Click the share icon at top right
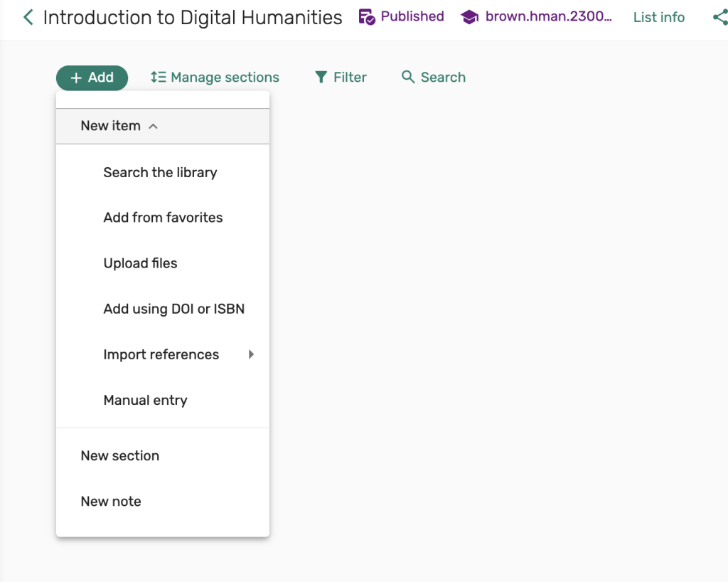Viewport: 728px width, 582px height. [719, 17]
